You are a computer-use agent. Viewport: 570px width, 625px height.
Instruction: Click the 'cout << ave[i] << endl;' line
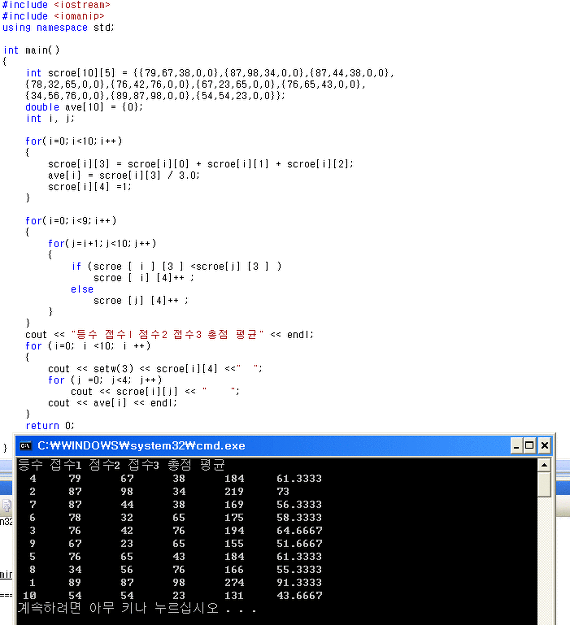click(x=112, y=403)
